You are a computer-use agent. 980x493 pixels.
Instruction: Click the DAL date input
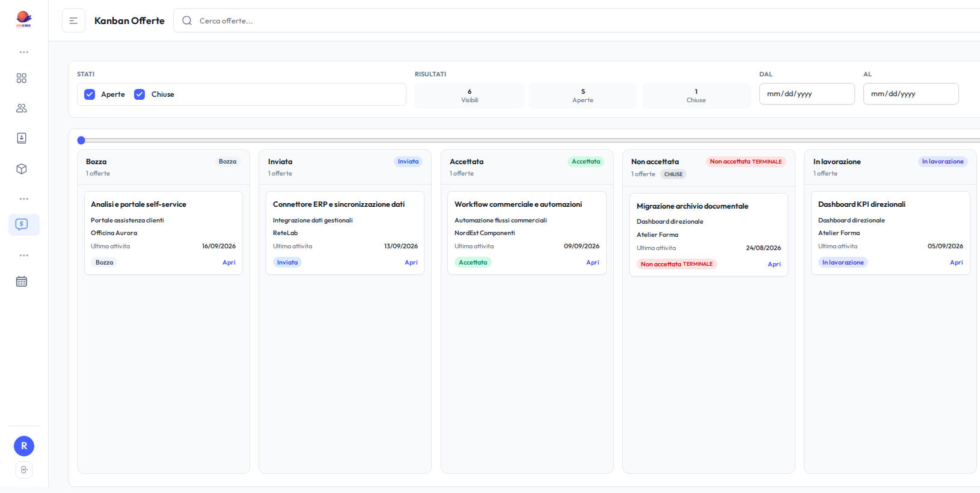[807, 94]
